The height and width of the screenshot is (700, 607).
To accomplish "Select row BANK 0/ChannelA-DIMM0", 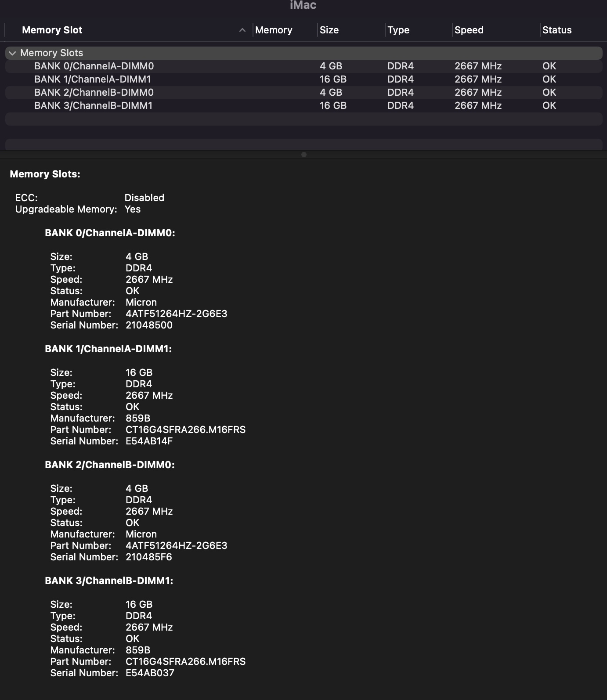I will click(303, 66).
